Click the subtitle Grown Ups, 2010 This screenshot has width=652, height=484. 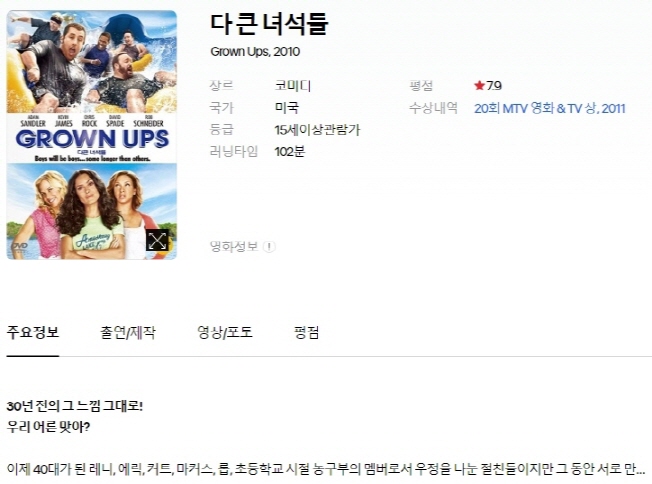coord(255,52)
